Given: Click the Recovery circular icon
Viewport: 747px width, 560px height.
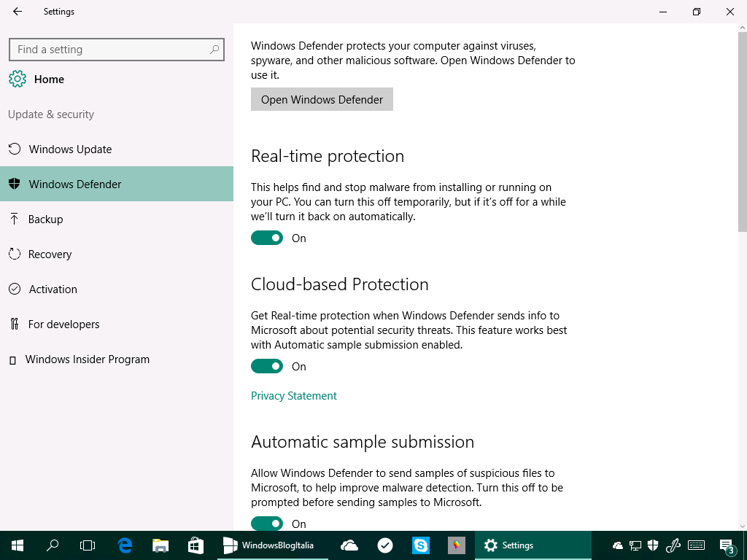Looking at the screenshot, I should tap(15, 254).
